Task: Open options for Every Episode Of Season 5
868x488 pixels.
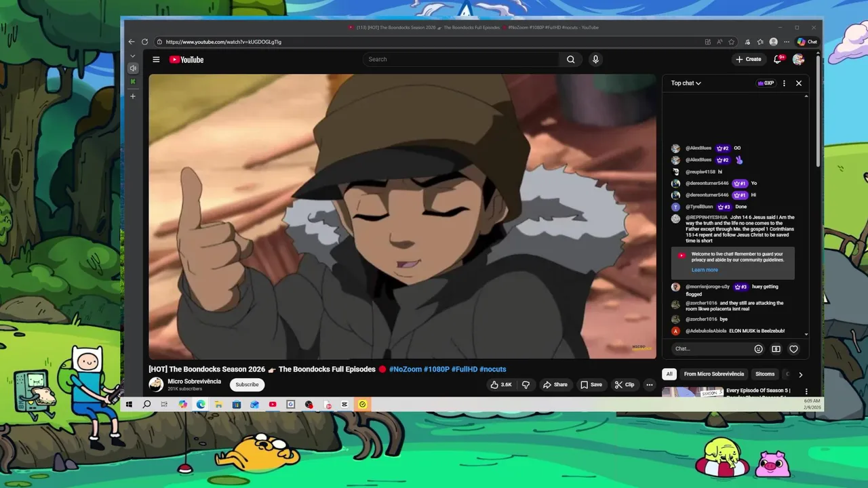Action: pos(806,391)
